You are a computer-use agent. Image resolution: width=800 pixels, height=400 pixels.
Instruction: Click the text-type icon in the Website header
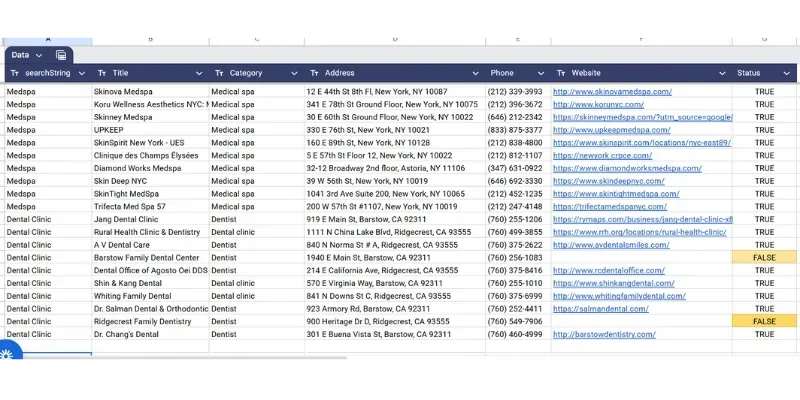click(x=561, y=73)
